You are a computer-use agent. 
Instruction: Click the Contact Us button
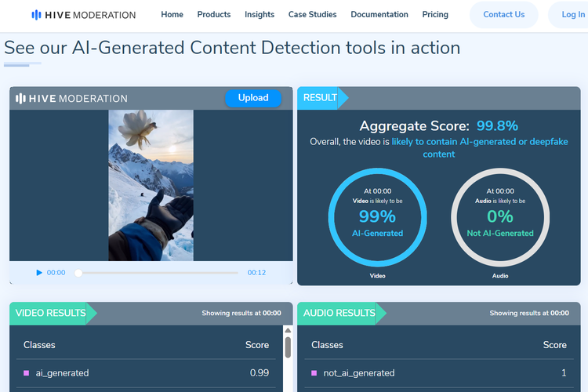click(503, 15)
